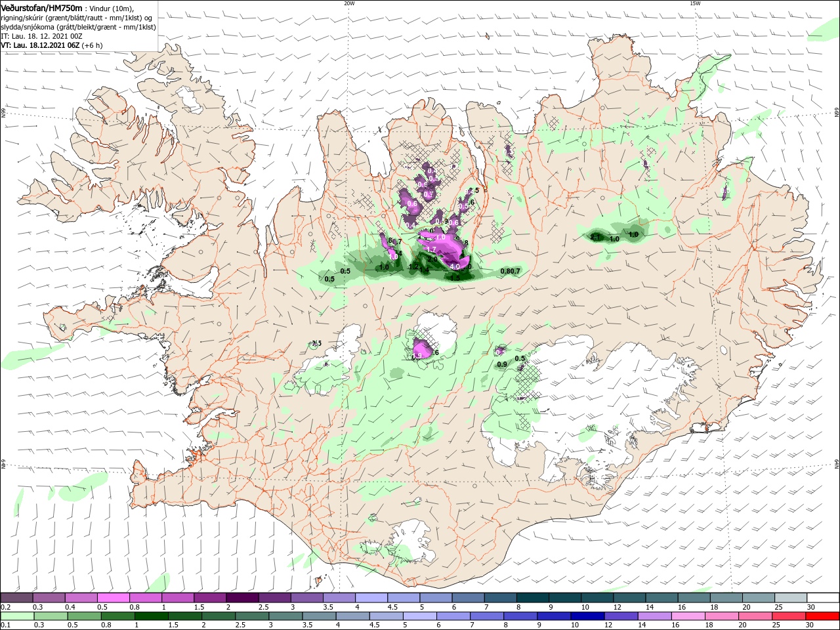This screenshot has height=630, width=840.
Task: Click the 1.7 value in the pink snow area
Action: click(431, 250)
